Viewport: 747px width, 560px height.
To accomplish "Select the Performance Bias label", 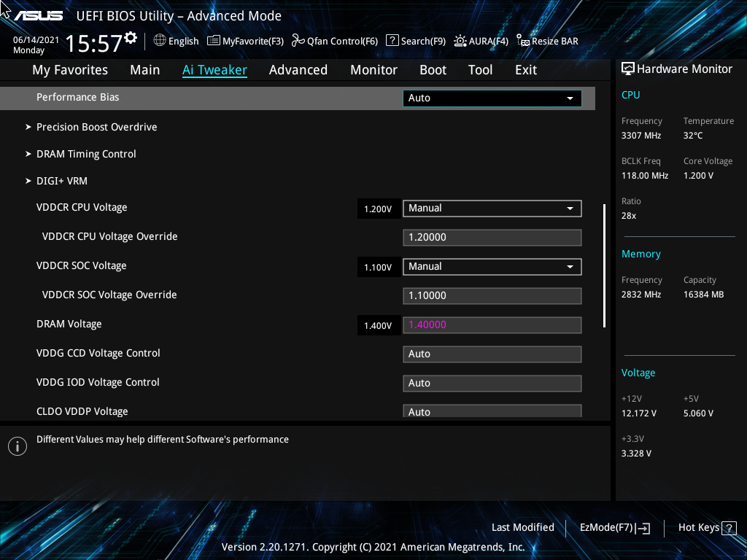I will (77, 97).
